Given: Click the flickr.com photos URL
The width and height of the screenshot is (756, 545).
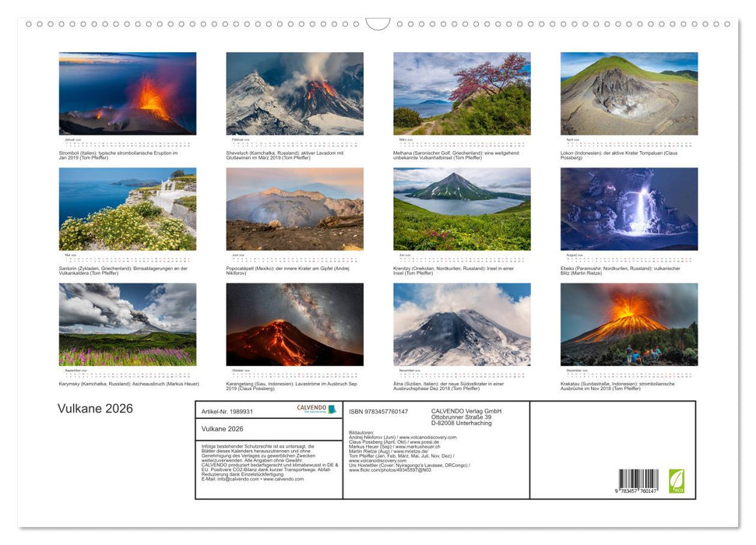Looking at the screenshot, I should point(389,470).
